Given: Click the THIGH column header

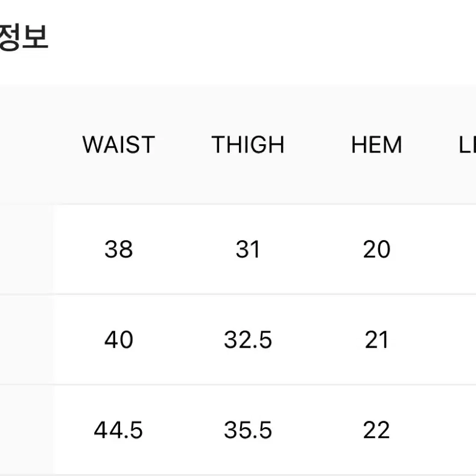Looking at the screenshot, I should 248,145.
